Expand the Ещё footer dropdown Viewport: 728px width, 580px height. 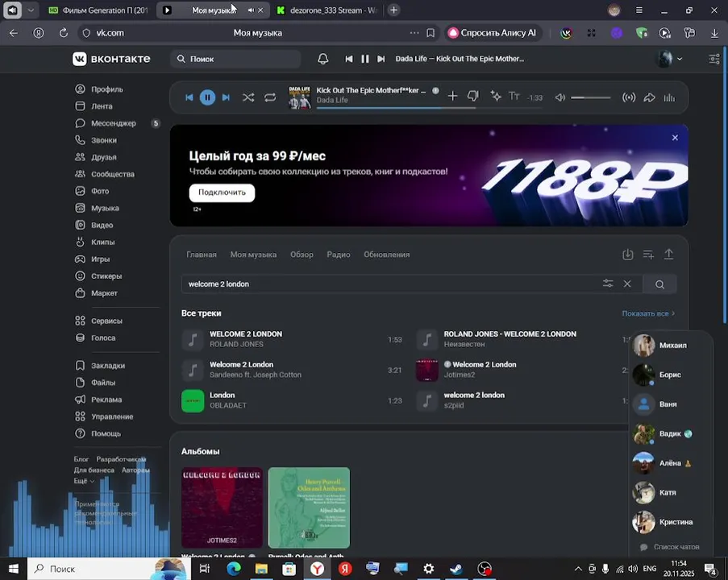(x=84, y=481)
